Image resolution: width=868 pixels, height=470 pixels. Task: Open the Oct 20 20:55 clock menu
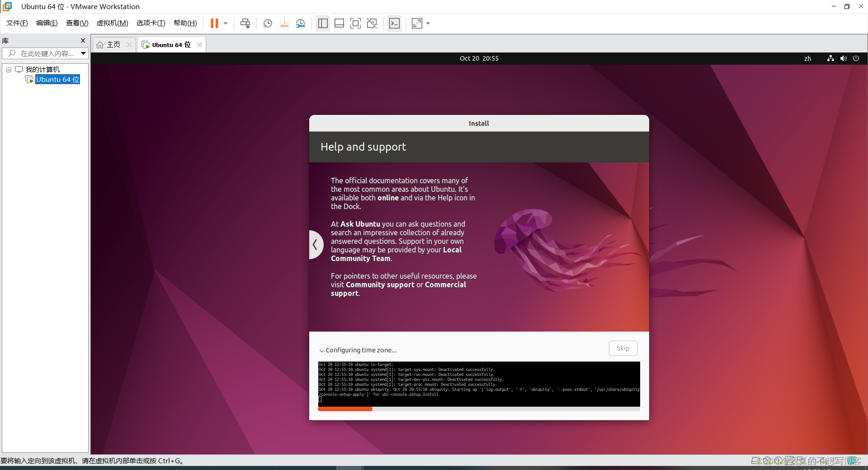tap(479, 58)
